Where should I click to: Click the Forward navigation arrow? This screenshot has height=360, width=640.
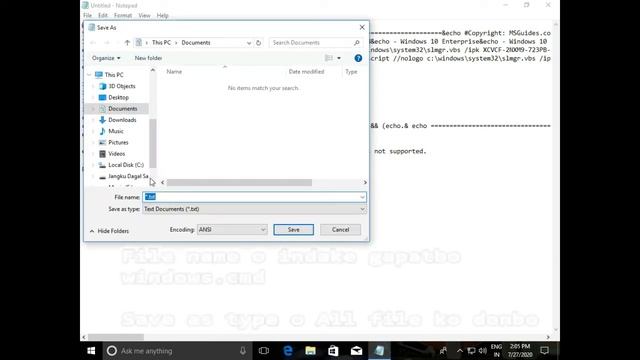click(x=107, y=42)
